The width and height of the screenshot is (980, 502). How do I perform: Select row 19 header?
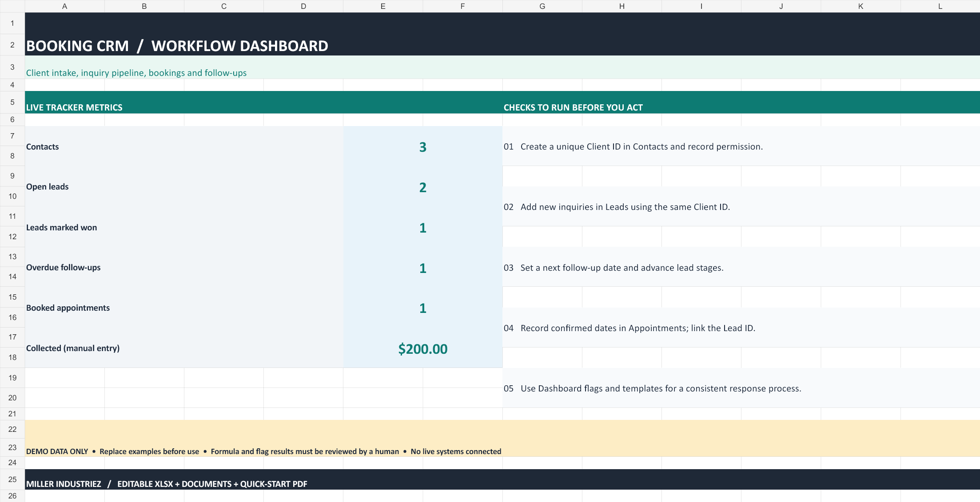(x=12, y=378)
